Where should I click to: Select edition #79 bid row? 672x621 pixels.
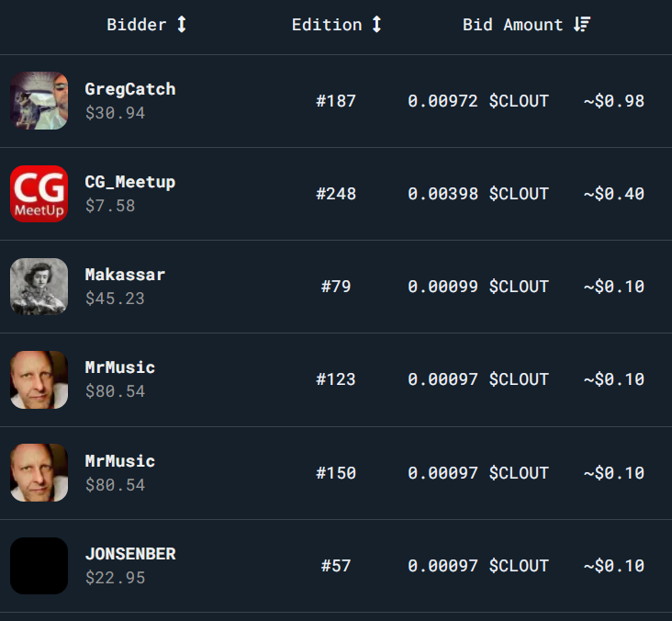tap(336, 287)
